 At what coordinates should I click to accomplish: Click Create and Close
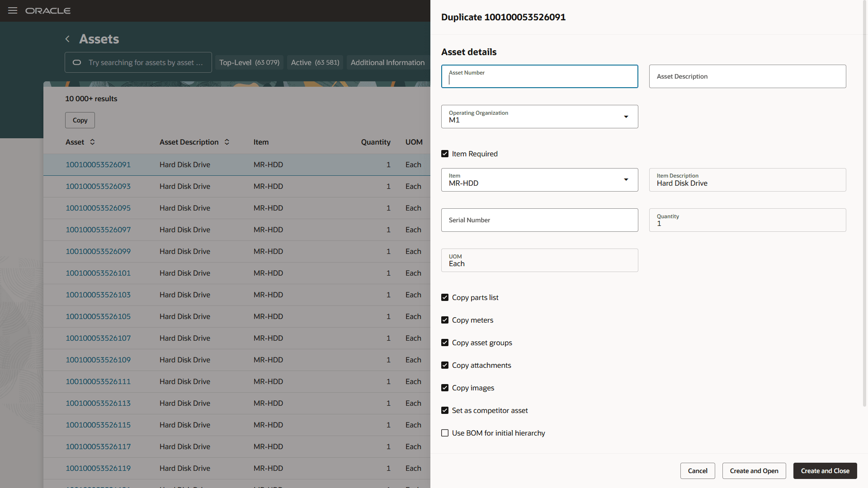coord(825,471)
